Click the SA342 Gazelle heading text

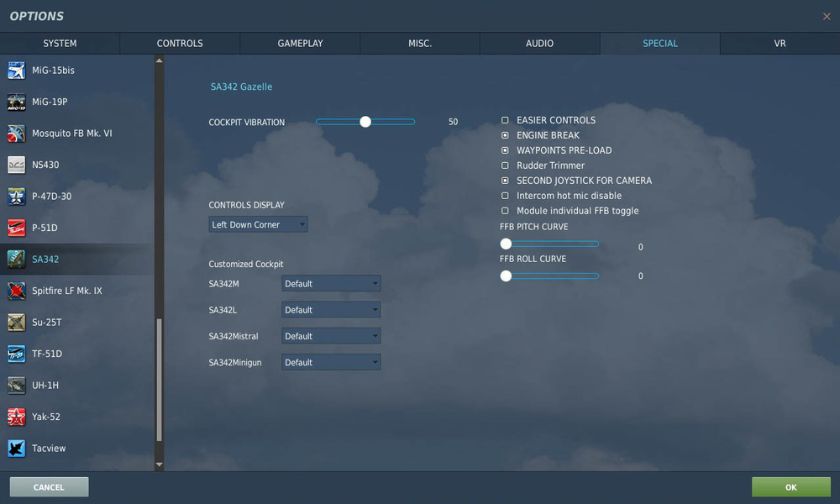click(241, 87)
